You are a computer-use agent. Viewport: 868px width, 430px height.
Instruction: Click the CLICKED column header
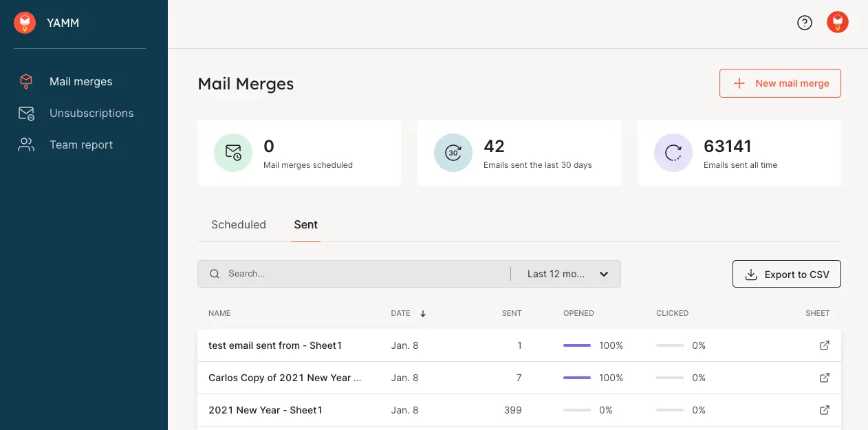pos(673,313)
